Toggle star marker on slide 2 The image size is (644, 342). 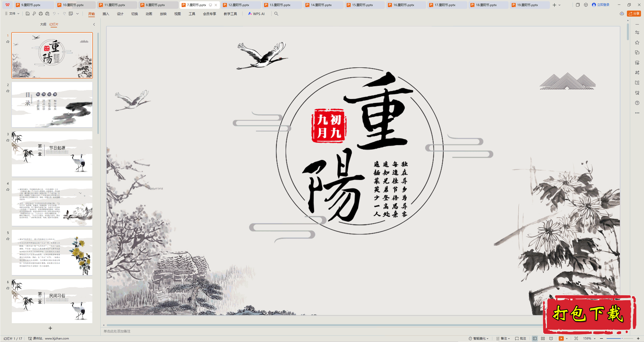click(x=8, y=91)
